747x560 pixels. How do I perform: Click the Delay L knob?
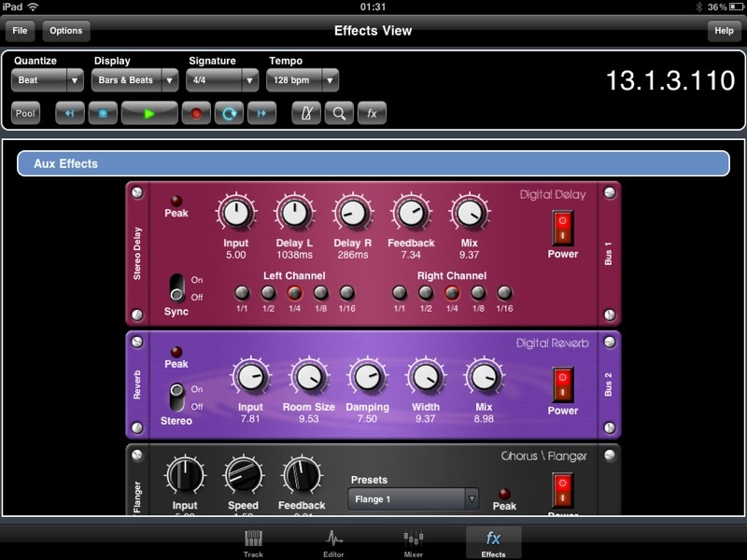[x=294, y=214]
